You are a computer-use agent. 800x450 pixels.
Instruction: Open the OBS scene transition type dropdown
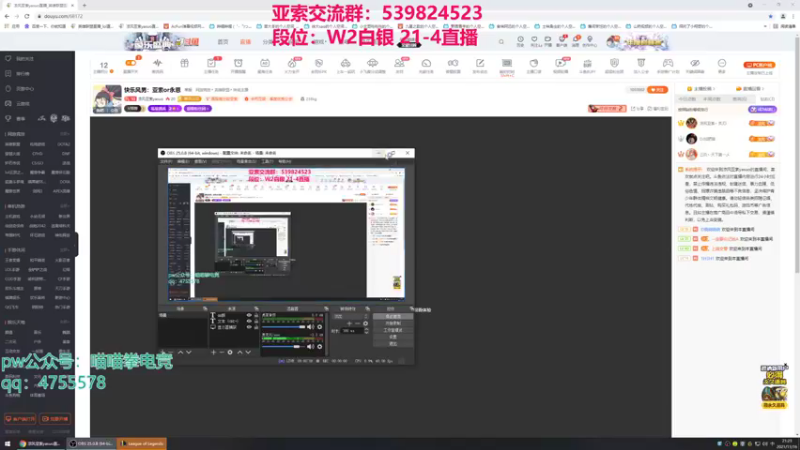click(350, 316)
